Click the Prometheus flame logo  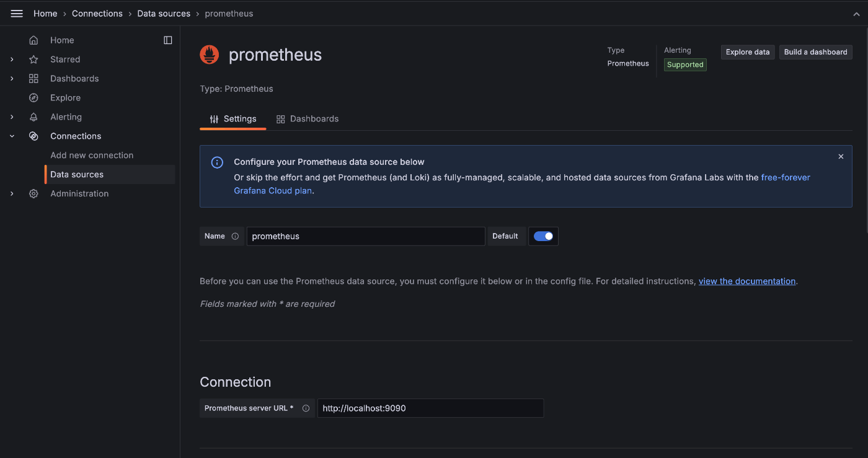[210, 55]
